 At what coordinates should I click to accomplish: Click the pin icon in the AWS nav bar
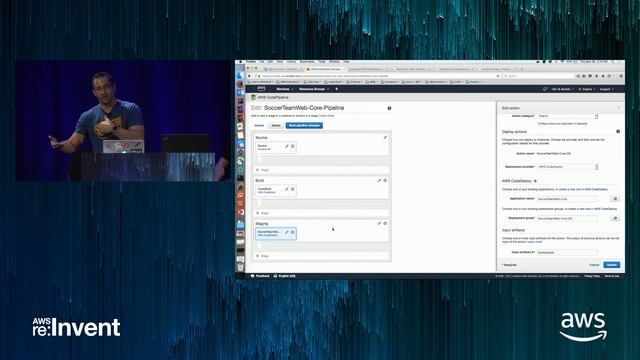point(337,89)
